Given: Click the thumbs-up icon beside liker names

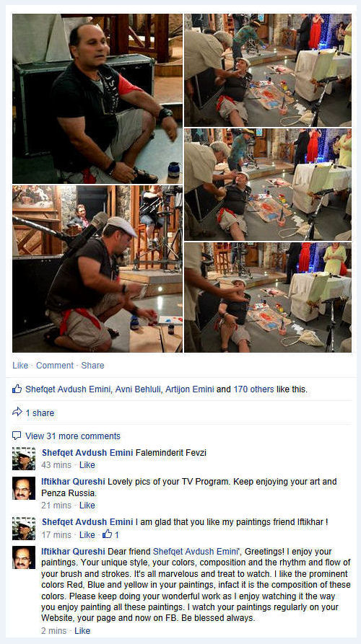Looking at the screenshot, I should tap(17, 389).
